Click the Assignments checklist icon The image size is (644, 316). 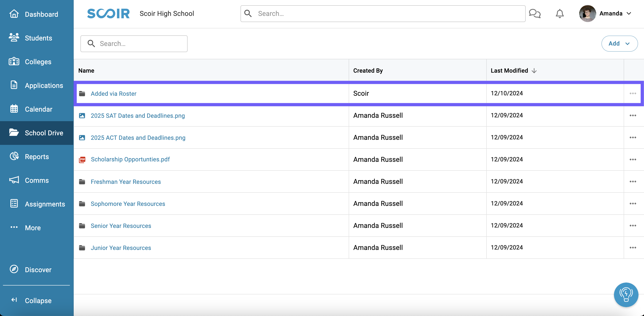pos(14,204)
